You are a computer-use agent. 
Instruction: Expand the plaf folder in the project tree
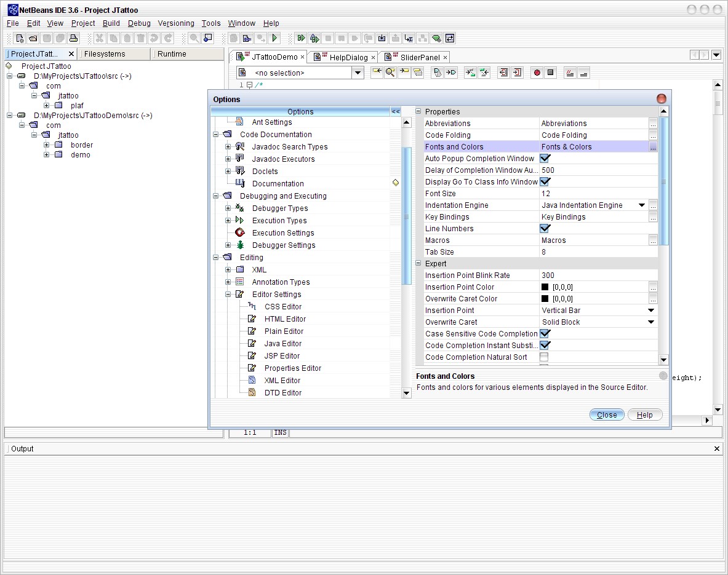click(x=46, y=105)
